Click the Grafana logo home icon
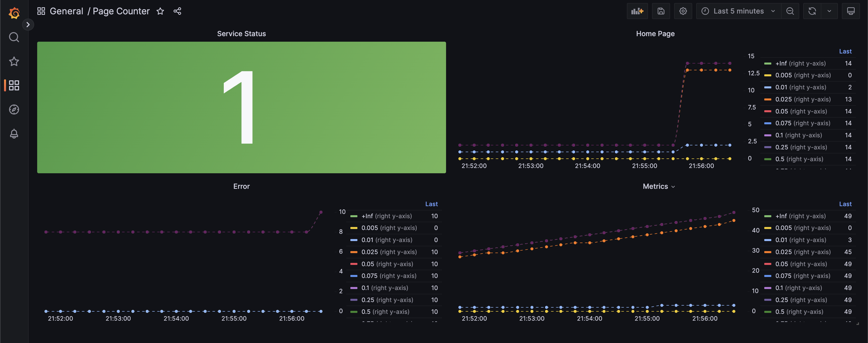Image resolution: width=868 pixels, height=343 pixels. click(14, 13)
